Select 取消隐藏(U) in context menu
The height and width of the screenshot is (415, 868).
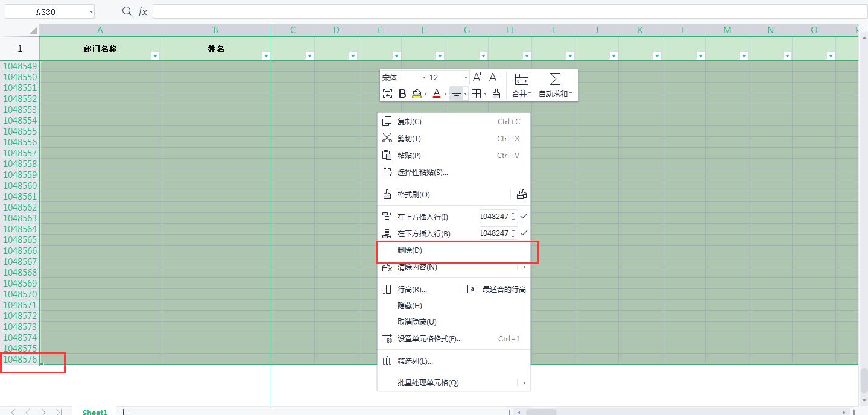[454, 322]
